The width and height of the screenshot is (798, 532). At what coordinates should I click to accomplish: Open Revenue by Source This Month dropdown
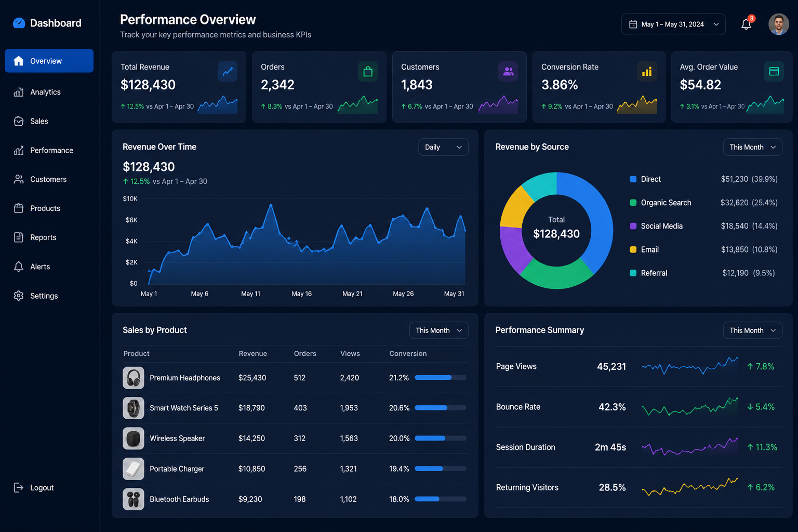752,147
